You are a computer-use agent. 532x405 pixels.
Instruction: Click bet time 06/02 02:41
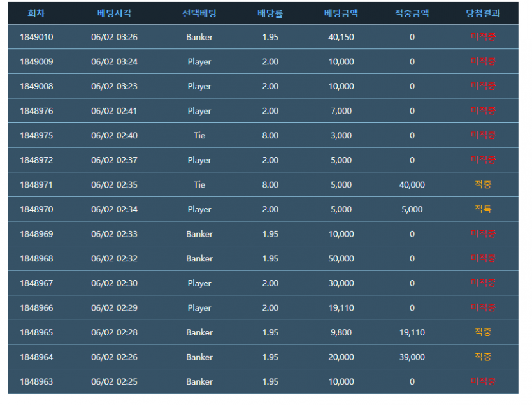tap(114, 111)
